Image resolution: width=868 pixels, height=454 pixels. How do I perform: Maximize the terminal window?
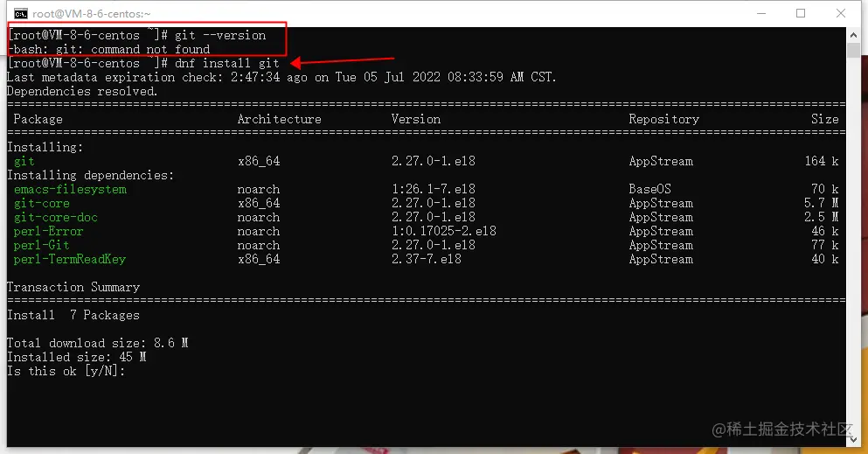tap(801, 13)
